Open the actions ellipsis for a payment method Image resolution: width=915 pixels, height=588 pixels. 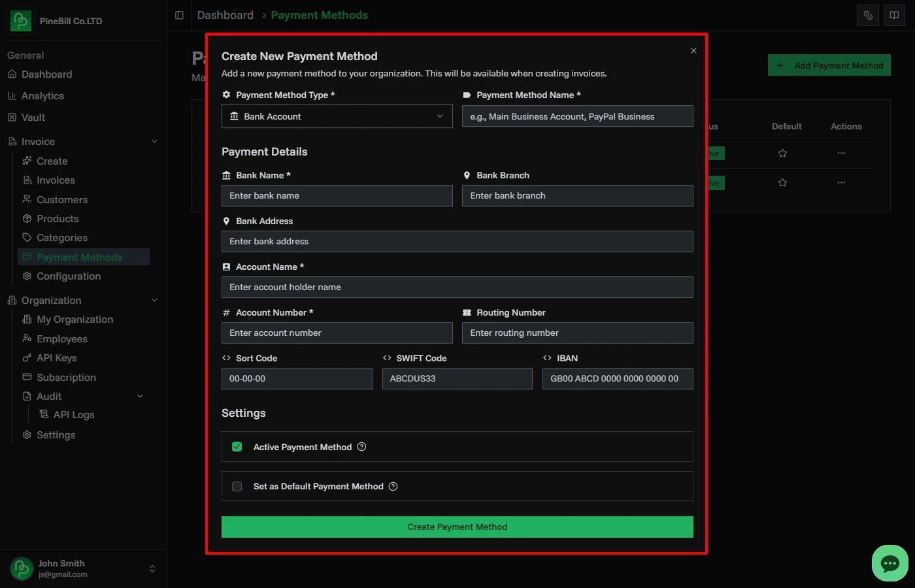841,153
